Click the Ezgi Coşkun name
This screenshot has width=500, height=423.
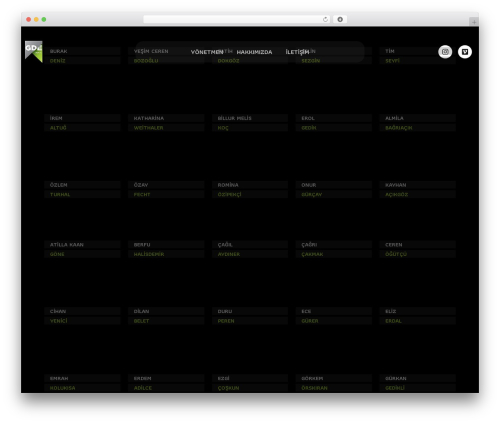pos(250,383)
